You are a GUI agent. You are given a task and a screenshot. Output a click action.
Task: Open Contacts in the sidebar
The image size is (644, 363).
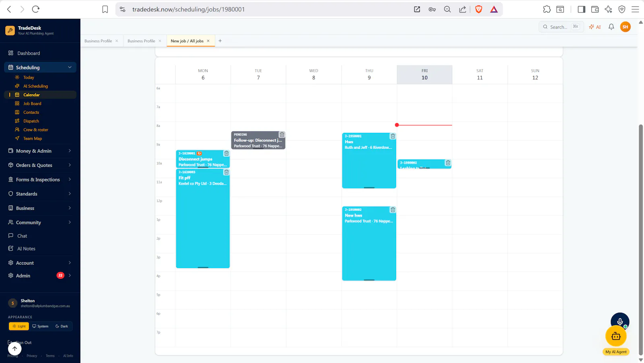click(x=31, y=112)
